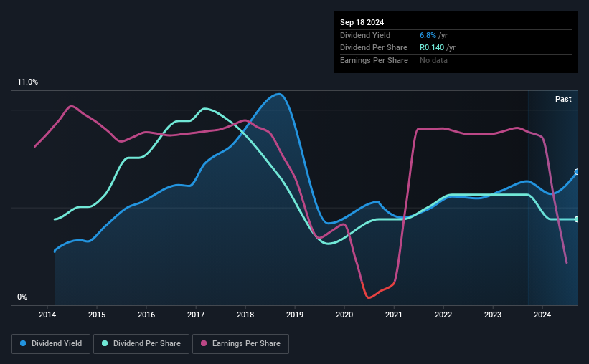Click the tooltip Dividend Yield row label
589x364 pixels.
(365, 35)
